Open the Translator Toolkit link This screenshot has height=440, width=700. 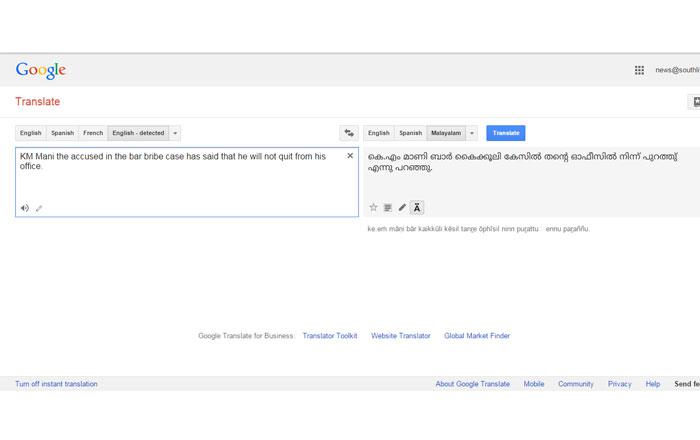click(329, 336)
